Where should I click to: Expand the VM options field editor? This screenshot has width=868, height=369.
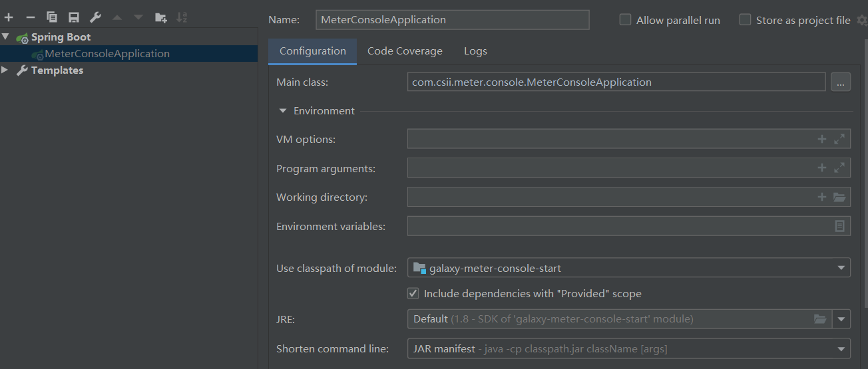(839, 139)
